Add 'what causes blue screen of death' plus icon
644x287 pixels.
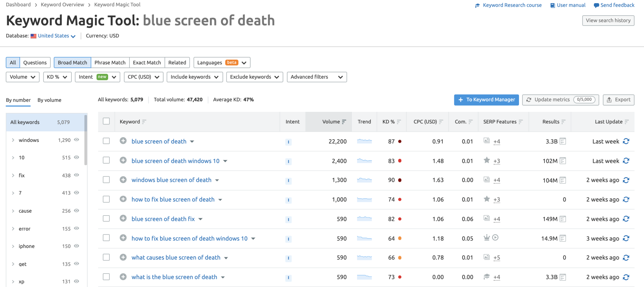[x=123, y=257]
